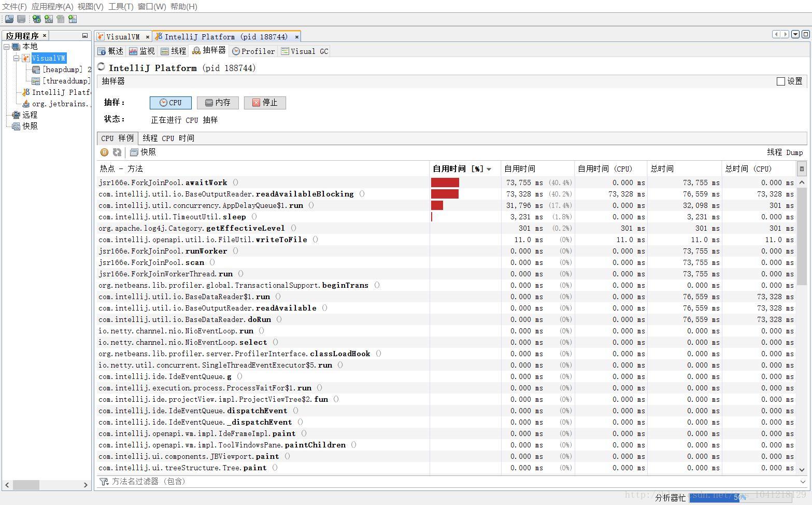The image size is (812, 505).
Task: Select ForkJoinPool.awaitWork method row
Action: 446,183
